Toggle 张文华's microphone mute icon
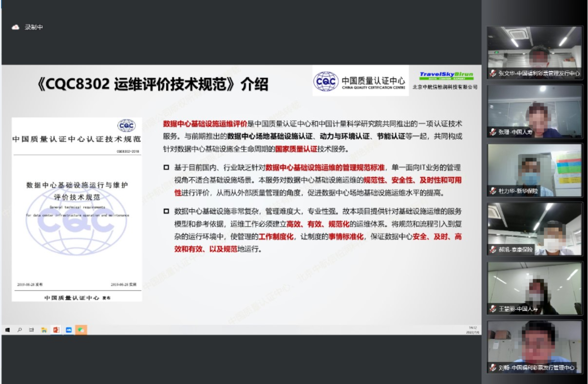 [x=492, y=73]
